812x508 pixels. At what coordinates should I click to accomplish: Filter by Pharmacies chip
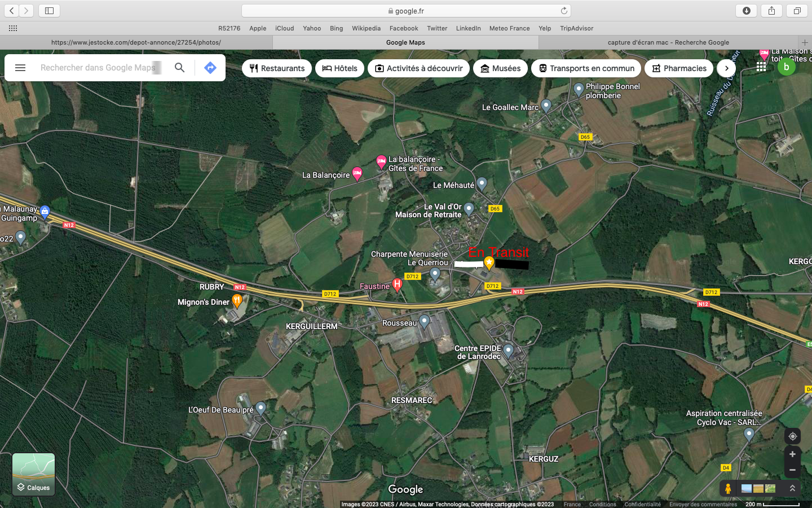point(679,68)
